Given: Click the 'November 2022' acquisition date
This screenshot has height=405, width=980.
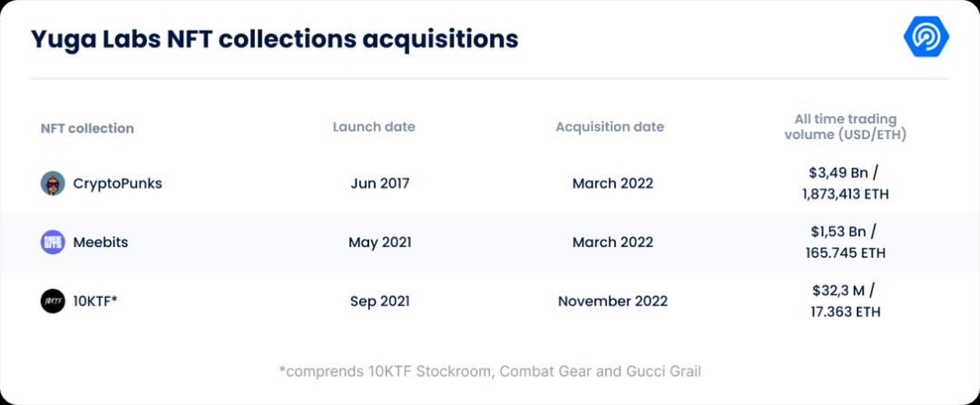Looking at the screenshot, I should click(612, 301).
